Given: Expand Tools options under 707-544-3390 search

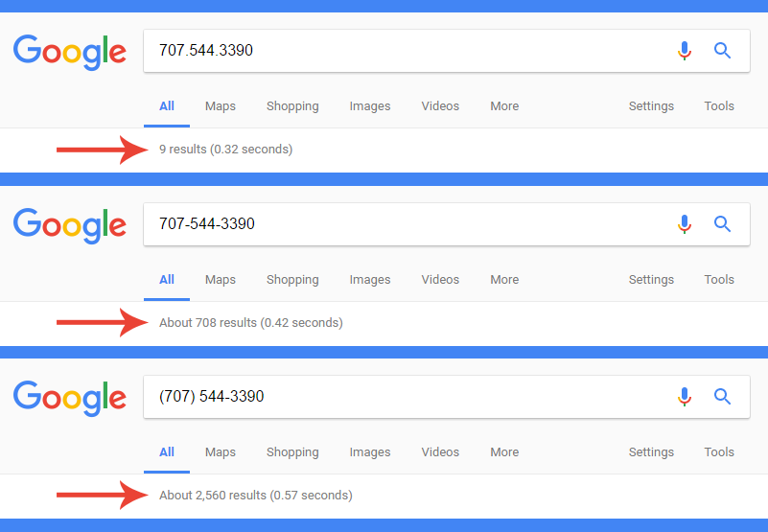Looking at the screenshot, I should tap(719, 280).
